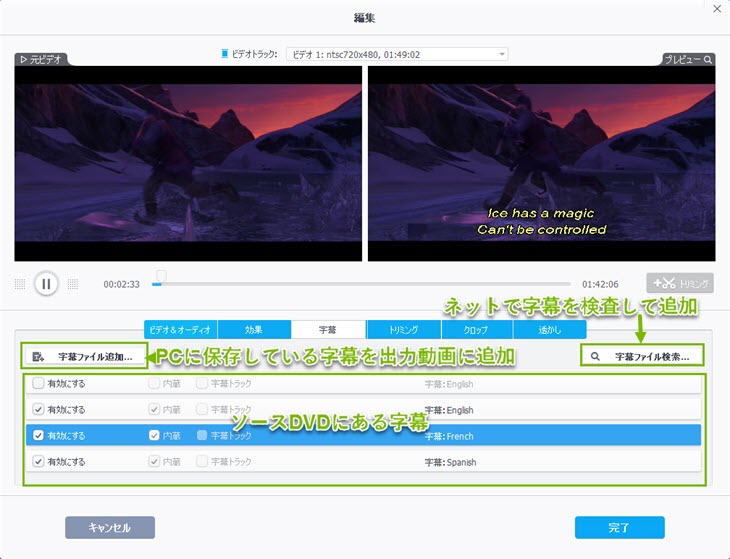
Task: Click the next-frame icon right of pause
Action: (73, 284)
